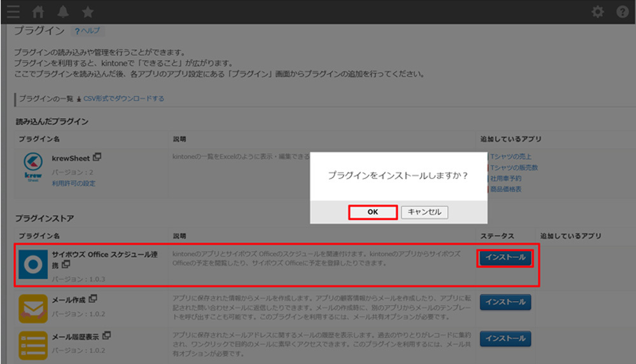Open notifications bell icon
Image resolution: width=636 pixels, height=364 pixels.
tap(63, 12)
